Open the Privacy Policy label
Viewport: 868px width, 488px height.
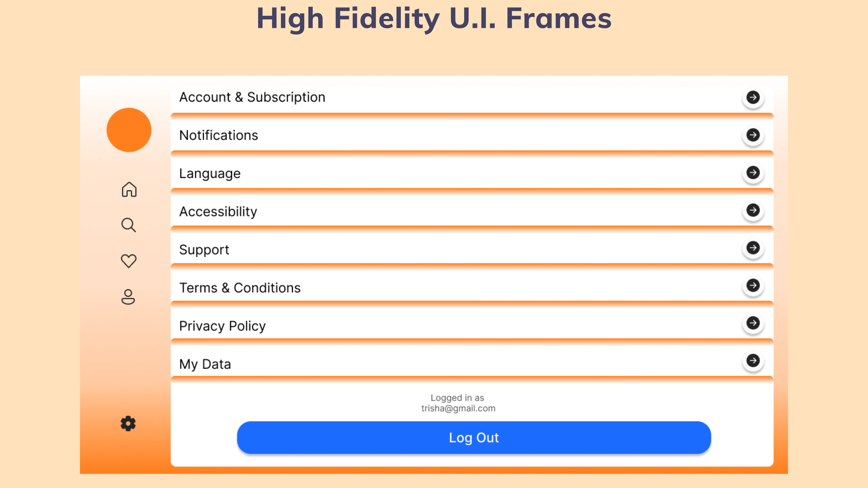coord(222,326)
